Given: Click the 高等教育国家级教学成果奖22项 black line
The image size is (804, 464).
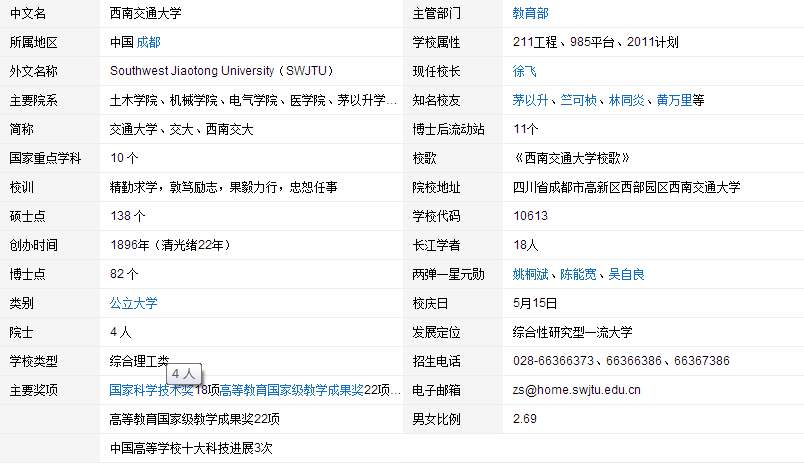Looking at the screenshot, I should 194,419.
